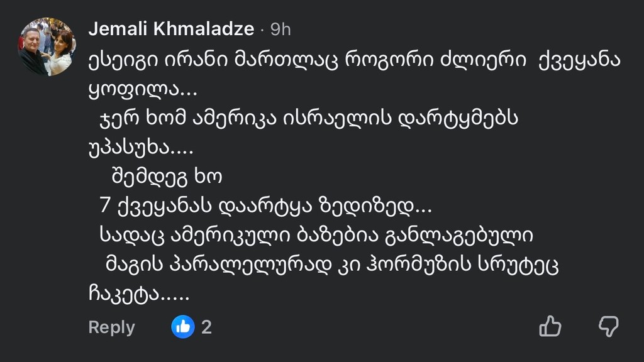Image resolution: width=644 pixels, height=362 pixels.
Task: View reaction count of 2
Action: tap(206, 327)
